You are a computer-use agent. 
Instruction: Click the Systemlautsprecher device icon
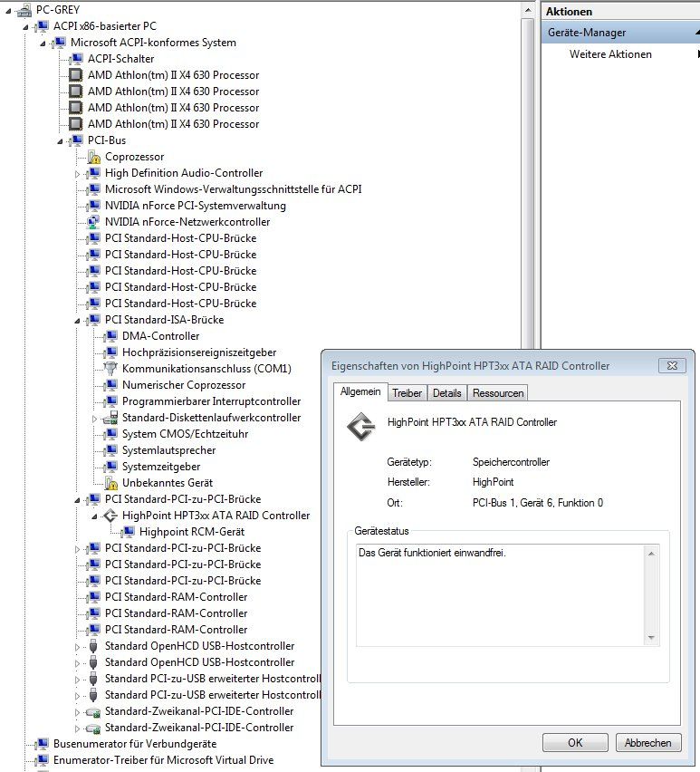pos(110,450)
